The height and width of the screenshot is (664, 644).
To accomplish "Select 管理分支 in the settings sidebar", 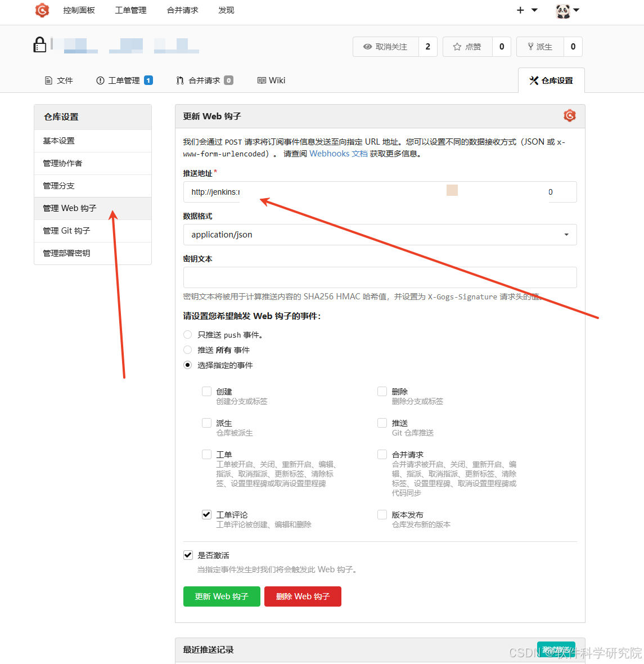I will point(93,186).
